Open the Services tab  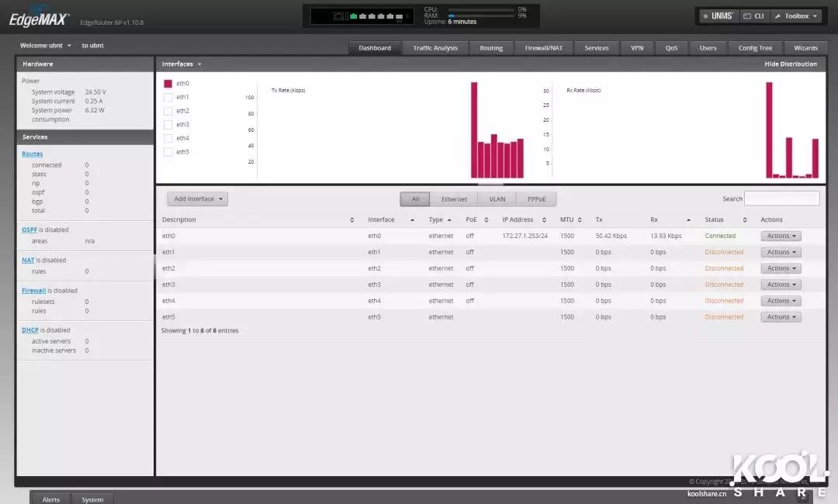click(597, 48)
